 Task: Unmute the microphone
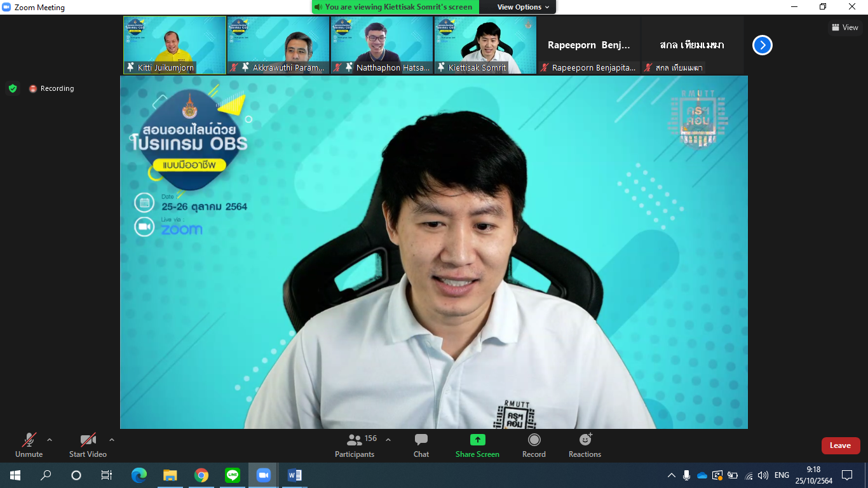click(x=29, y=445)
